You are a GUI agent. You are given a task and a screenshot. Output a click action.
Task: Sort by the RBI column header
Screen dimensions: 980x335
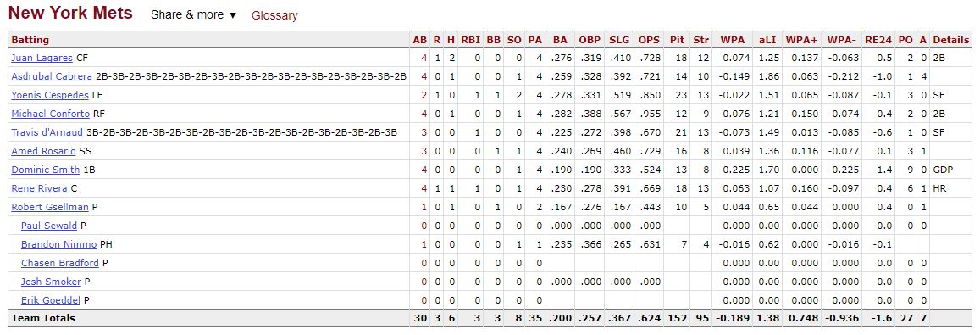[x=471, y=40]
